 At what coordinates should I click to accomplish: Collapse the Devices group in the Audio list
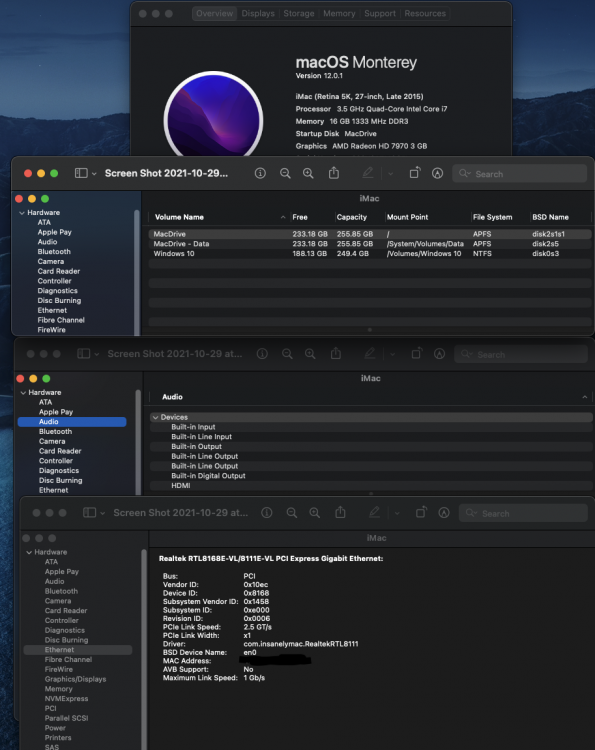[x=155, y=417]
